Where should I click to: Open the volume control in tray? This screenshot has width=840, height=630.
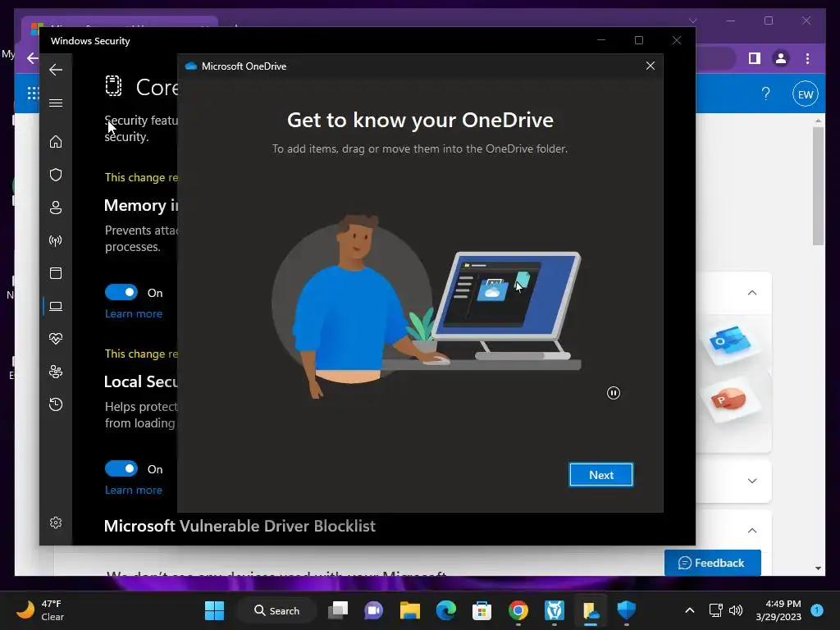736,610
